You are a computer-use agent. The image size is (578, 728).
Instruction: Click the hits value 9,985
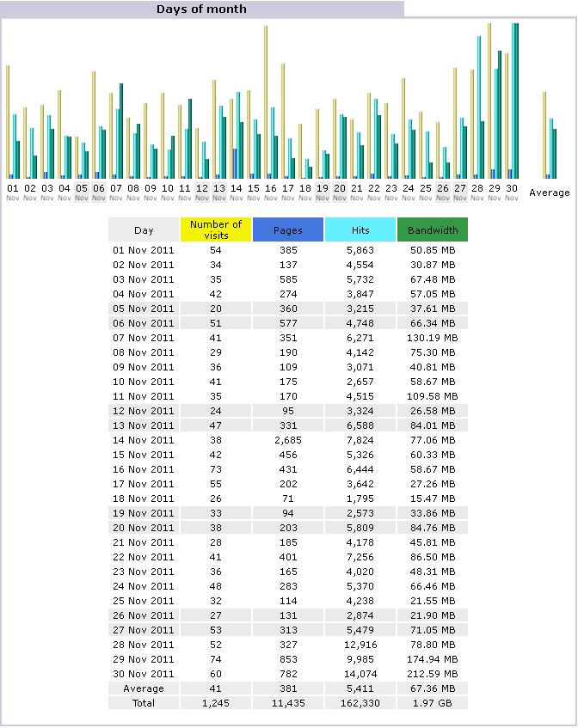point(360,659)
